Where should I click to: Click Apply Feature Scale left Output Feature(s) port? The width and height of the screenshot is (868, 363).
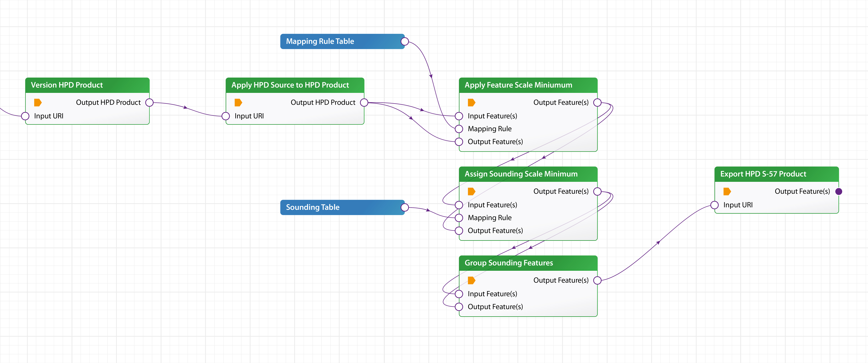[x=459, y=142]
